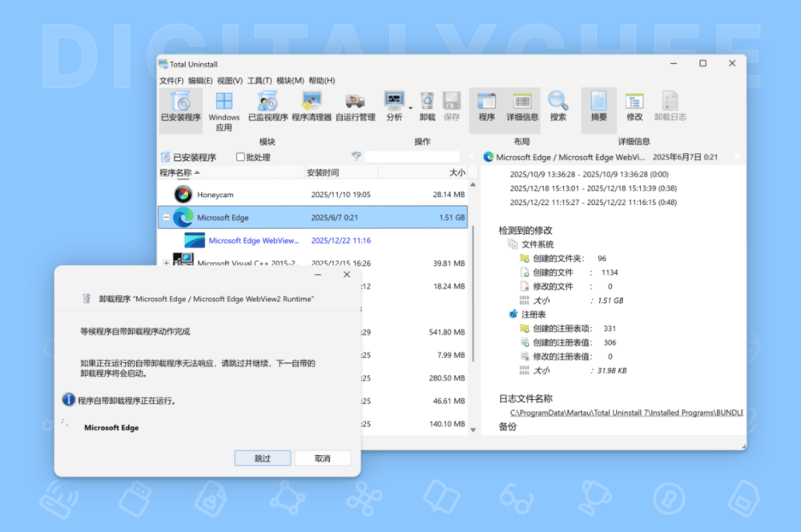Click the Edge icon in details header
The width and height of the screenshot is (801, 532).
pyautogui.click(x=489, y=157)
